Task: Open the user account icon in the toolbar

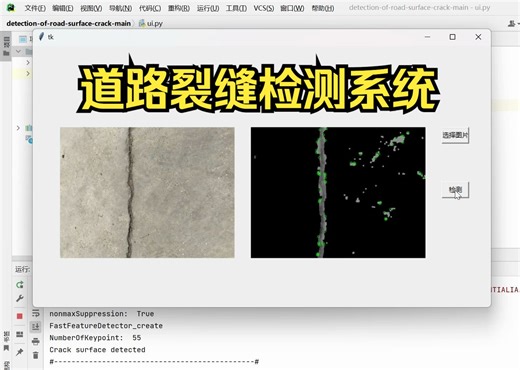Action: tap(511, 23)
